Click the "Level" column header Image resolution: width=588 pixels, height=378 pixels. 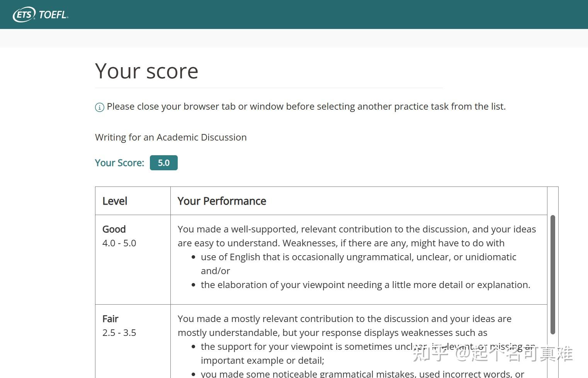(x=115, y=201)
